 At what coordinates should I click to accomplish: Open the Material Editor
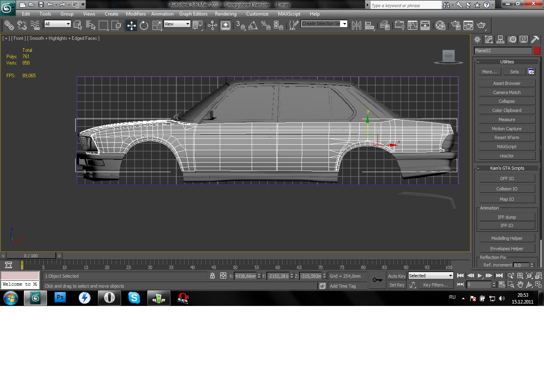[x=440, y=25]
